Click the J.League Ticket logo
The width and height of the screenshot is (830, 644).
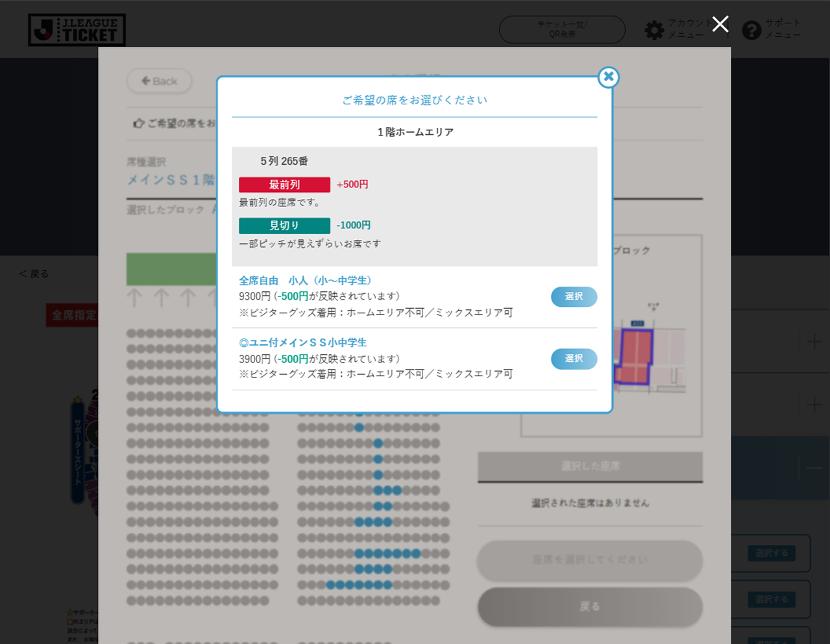tap(77, 30)
